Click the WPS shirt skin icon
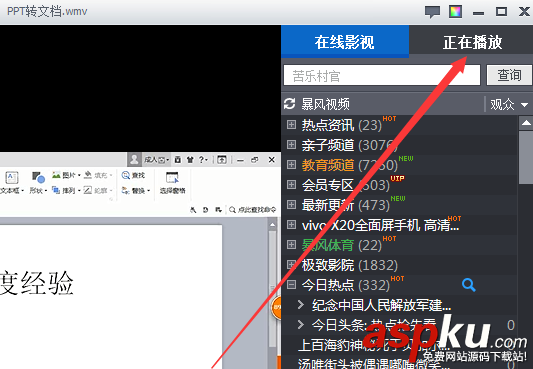Screen dimensions: 533x369 (190, 159)
